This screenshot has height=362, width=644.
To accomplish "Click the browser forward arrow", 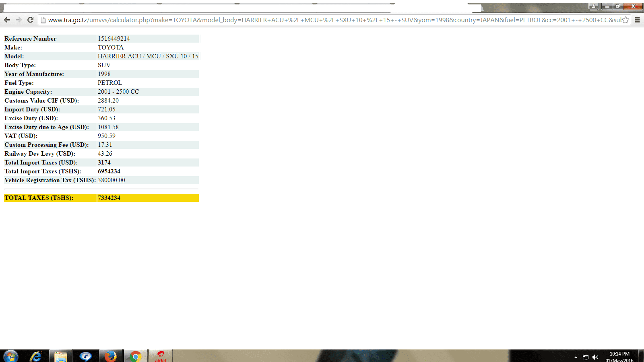I will coord(19,20).
